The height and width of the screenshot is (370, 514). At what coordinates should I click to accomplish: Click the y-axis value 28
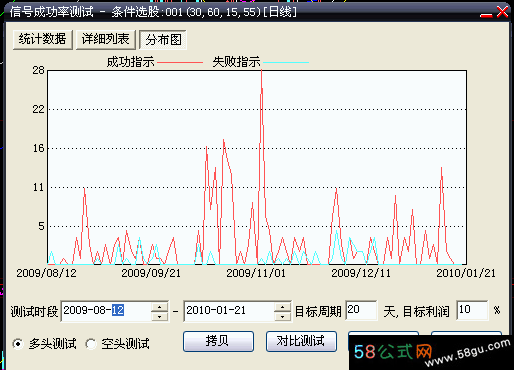point(38,70)
